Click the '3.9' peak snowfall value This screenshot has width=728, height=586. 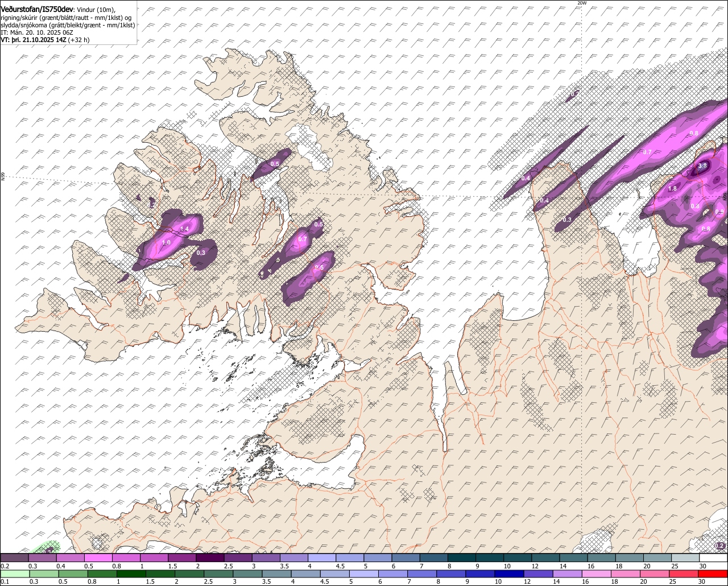click(x=702, y=166)
